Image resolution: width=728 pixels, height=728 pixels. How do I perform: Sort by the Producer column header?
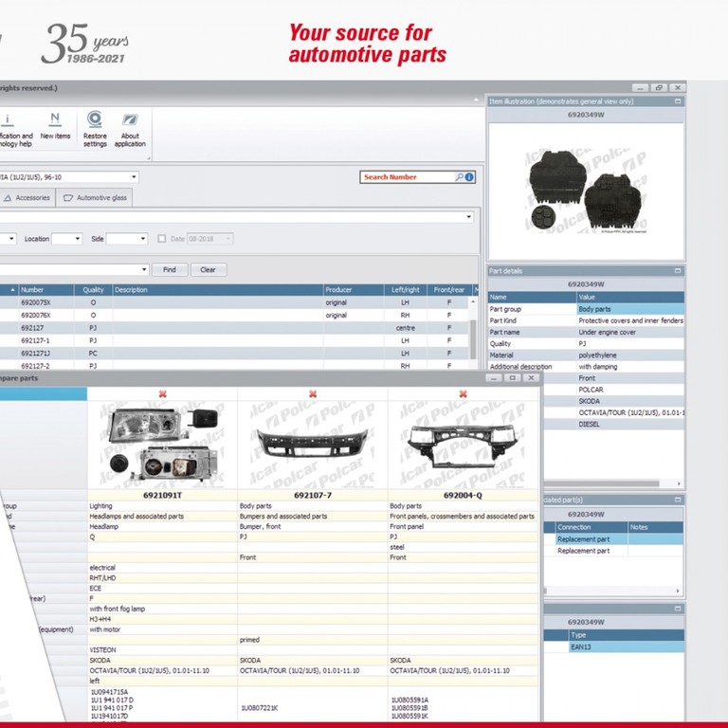click(354, 290)
